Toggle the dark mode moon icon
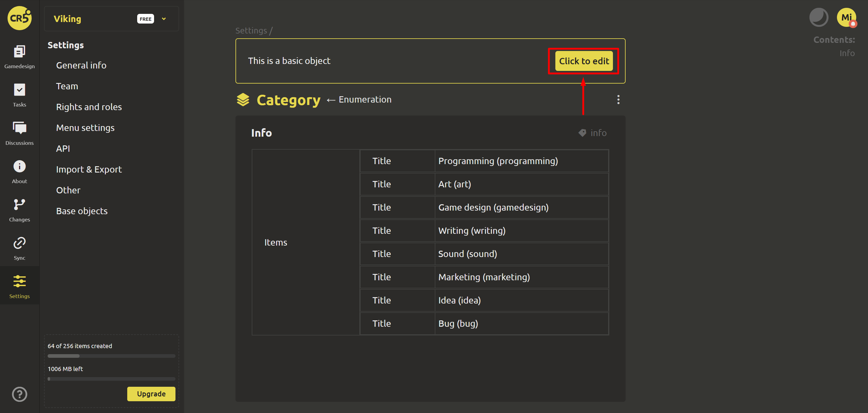This screenshot has height=413, width=868. coord(819,17)
